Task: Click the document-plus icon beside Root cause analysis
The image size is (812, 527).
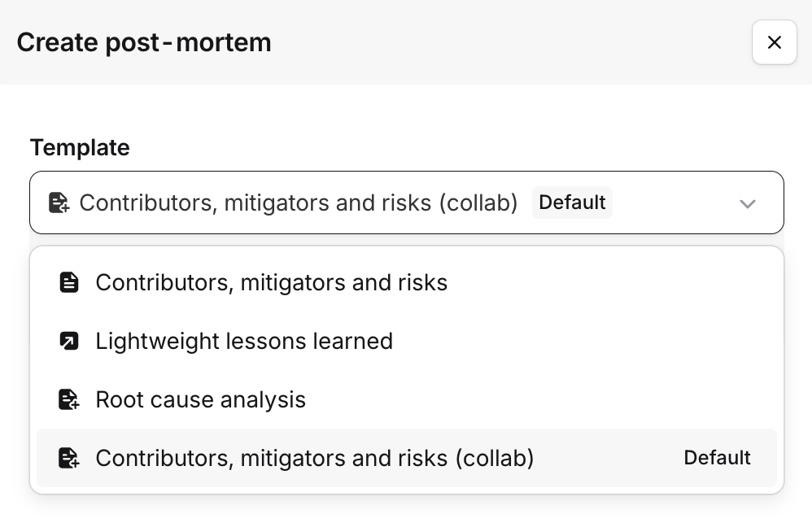Action: point(69,400)
